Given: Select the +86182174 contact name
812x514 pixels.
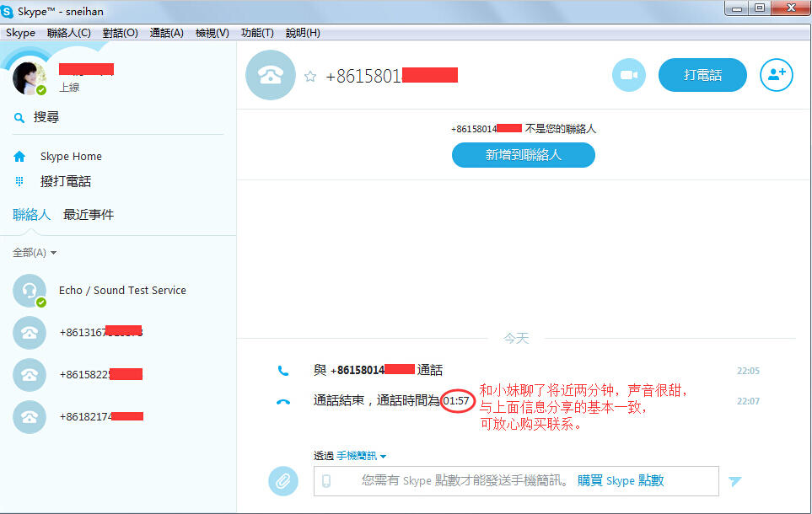Looking at the screenshot, I should [101, 417].
